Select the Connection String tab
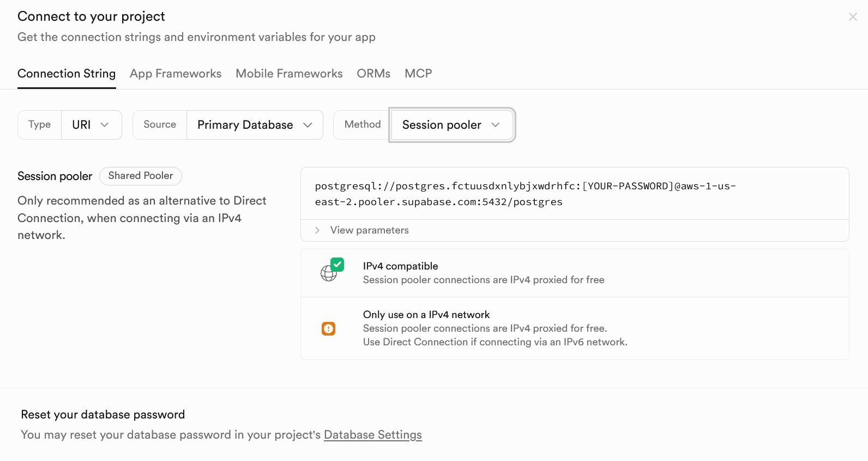Viewport: 868px width, 461px height. pos(67,74)
